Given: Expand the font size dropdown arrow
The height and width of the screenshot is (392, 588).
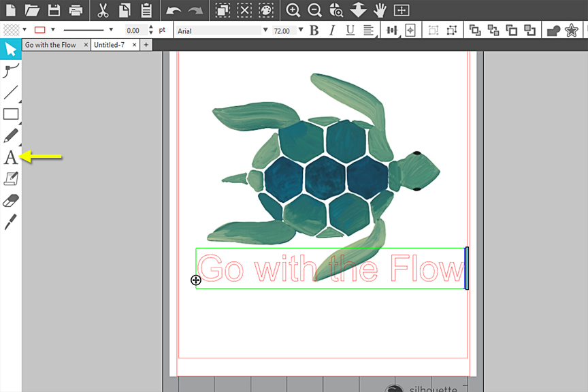Looking at the screenshot, I should [301, 30].
